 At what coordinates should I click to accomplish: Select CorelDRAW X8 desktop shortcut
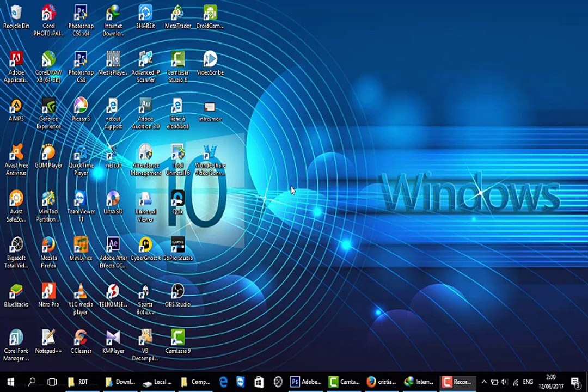point(48,67)
